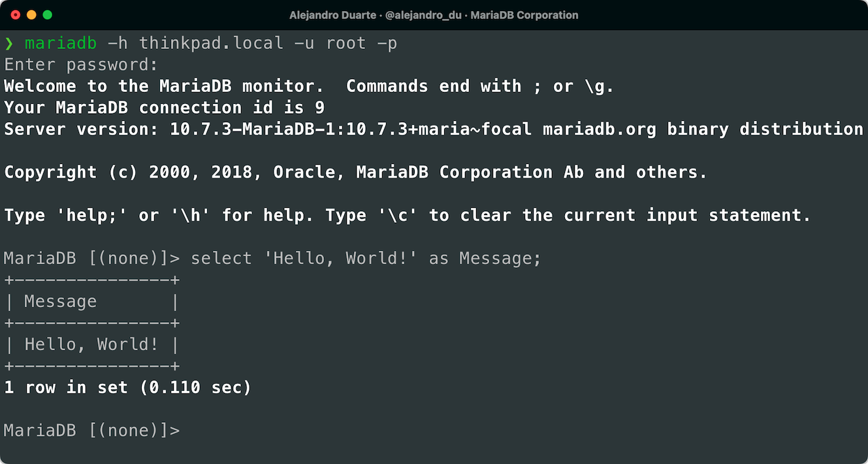Click the green zoom window button
The width and height of the screenshot is (868, 464).
tap(47, 14)
